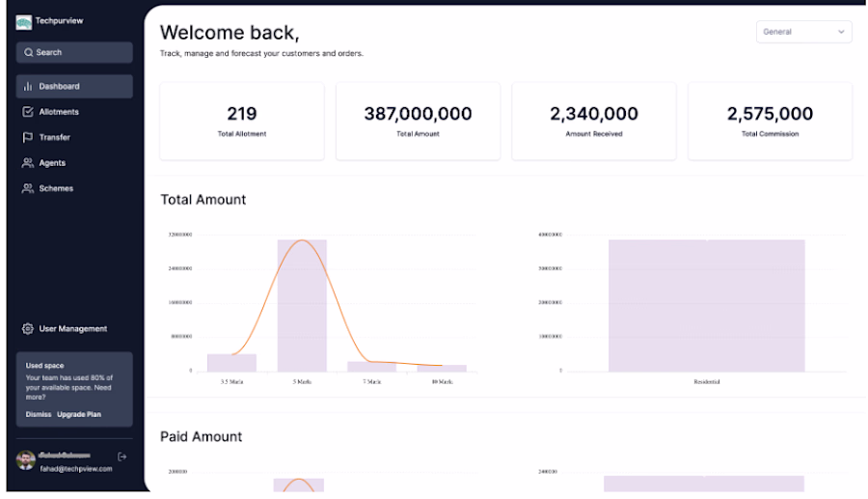
Task: Click the Schemes people icon
Action: [x=28, y=188]
